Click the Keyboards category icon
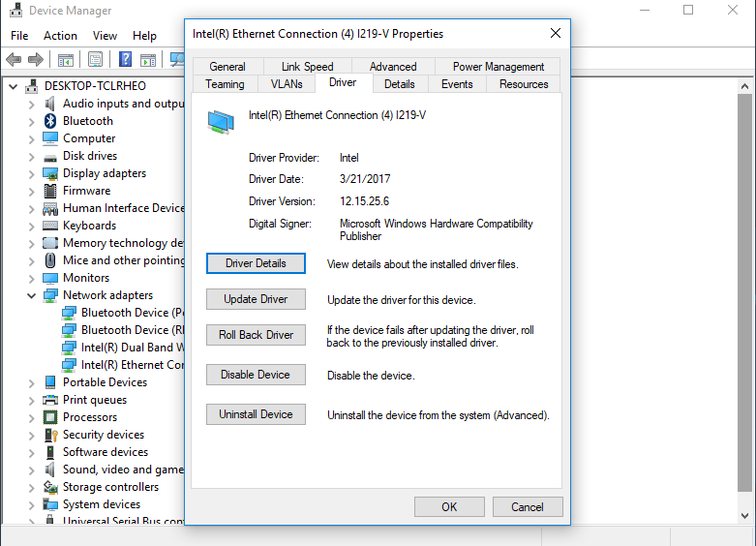This screenshot has height=546, width=756. tap(50, 226)
